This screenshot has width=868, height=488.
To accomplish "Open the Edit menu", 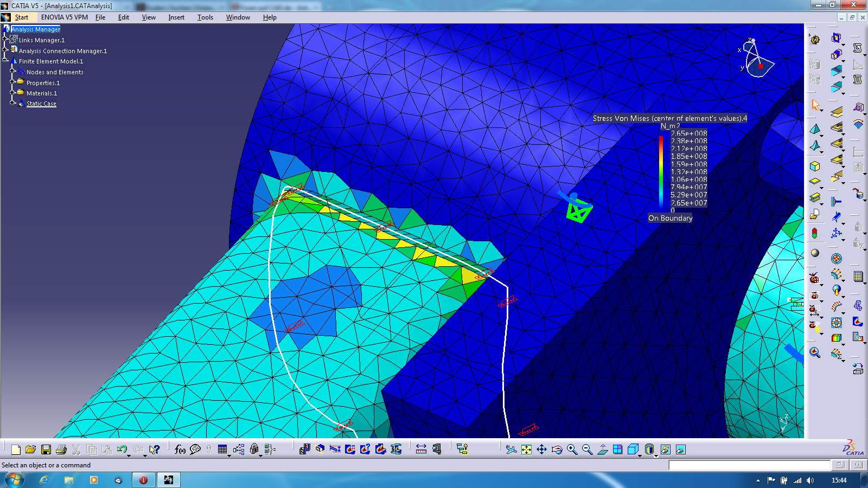I will (124, 17).
